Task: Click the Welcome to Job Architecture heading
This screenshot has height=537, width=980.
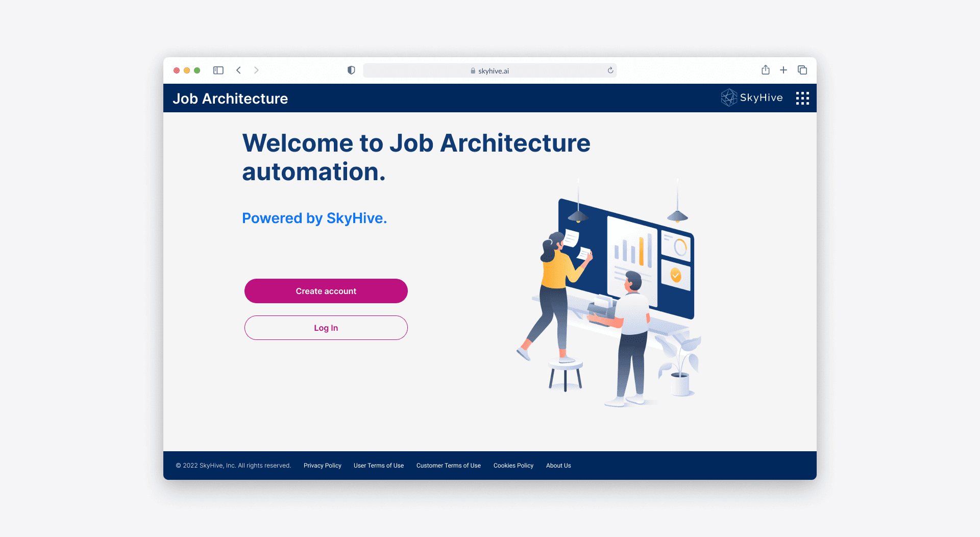Action: [x=416, y=157]
